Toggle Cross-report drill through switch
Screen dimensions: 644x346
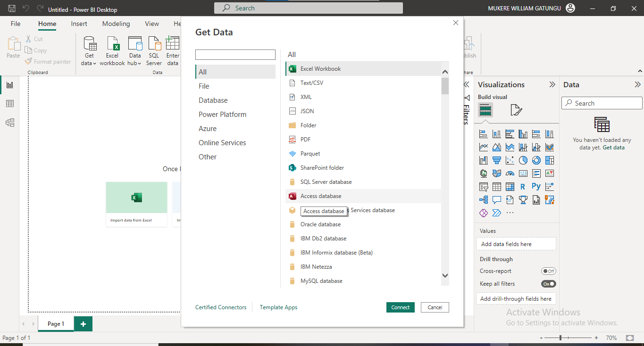click(549, 271)
